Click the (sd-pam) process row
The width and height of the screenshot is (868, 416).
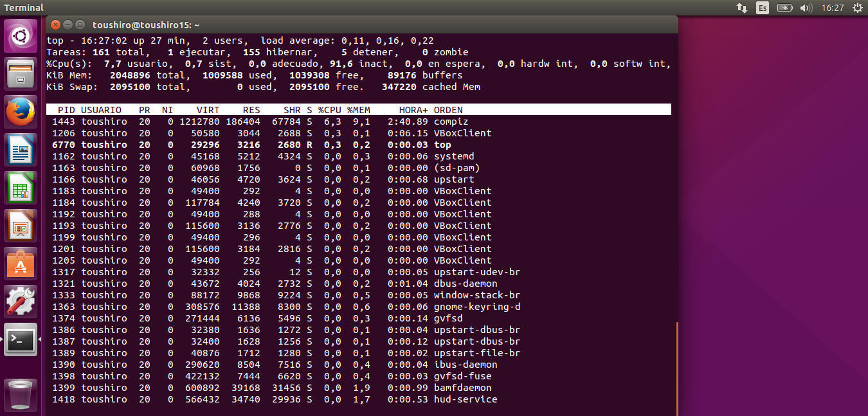pos(359,168)
